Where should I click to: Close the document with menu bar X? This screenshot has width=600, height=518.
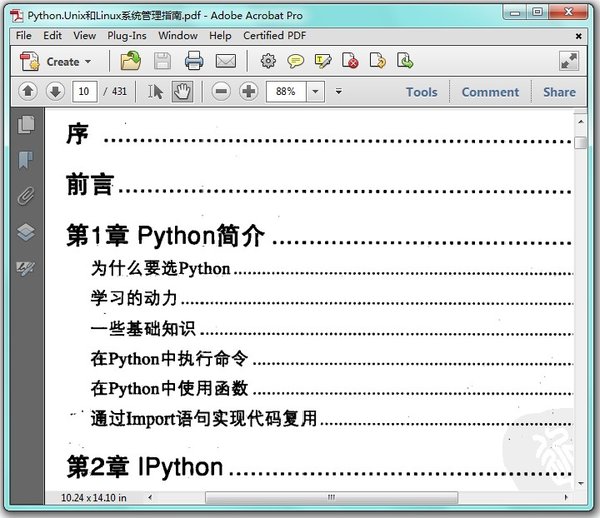coord(579,36)
